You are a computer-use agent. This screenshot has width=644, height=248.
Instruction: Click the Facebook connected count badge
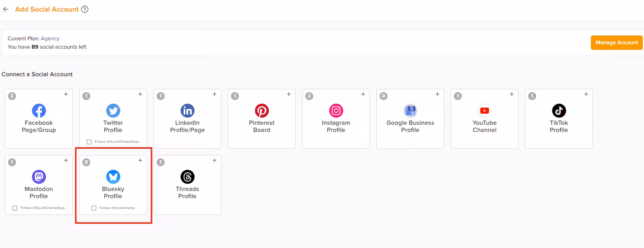tap(12, 96)
